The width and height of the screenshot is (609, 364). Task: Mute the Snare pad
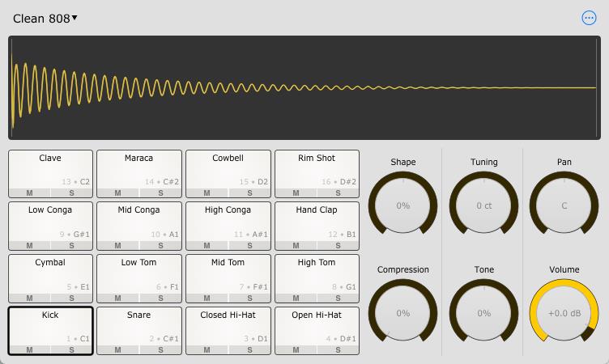coord(118,350)
